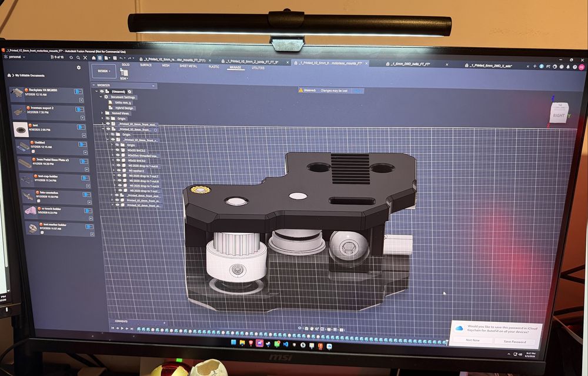The width and height of the screenshot is (588, 376).
Task: Click the data panel refresh icon
Action: (x=71, y=58)
